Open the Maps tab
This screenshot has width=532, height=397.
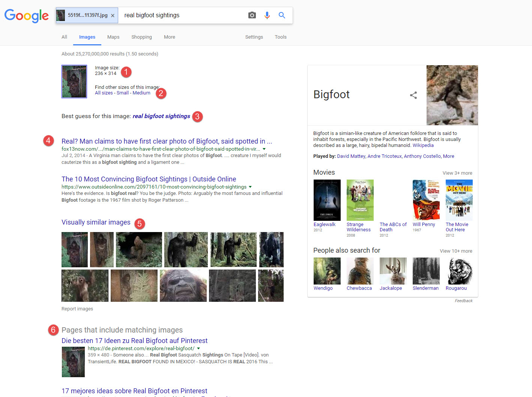click(x=113, y=37)
